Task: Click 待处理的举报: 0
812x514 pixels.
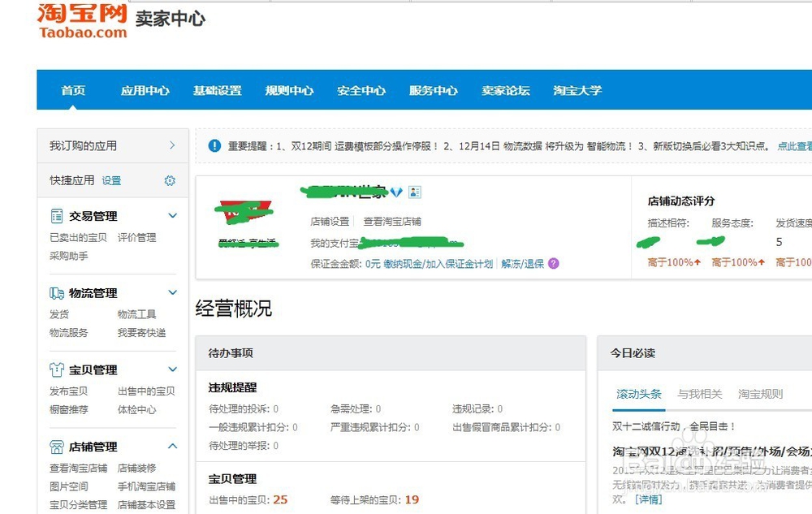Action: (x=244, y=446)
